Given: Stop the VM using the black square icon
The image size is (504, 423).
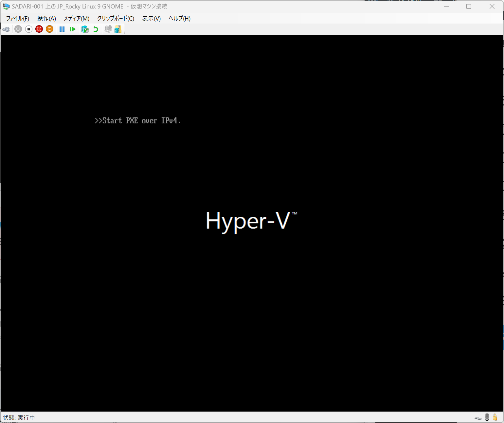Looking at the screenshot, I should pyautogui.click(x=28, y=29).
